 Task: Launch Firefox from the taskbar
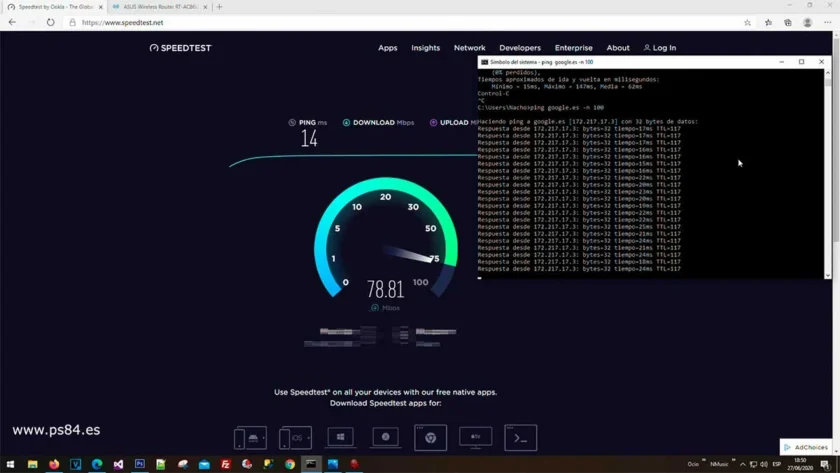coord(54,464)
